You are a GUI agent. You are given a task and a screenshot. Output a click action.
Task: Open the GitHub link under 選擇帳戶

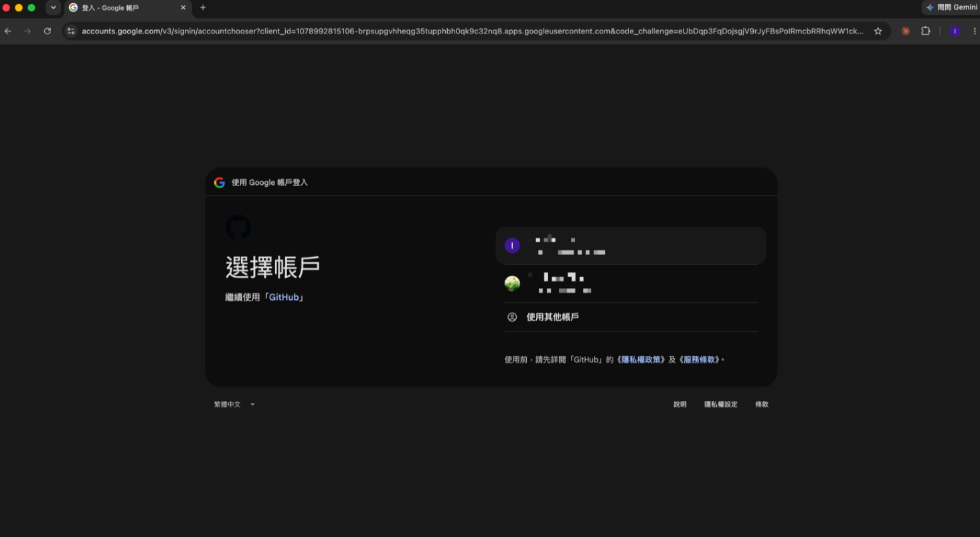[284, 297]
